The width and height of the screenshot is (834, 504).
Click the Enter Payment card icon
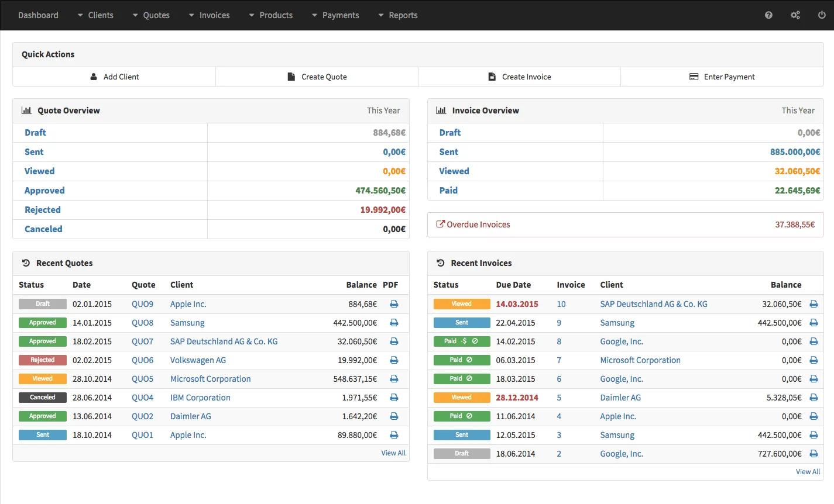click(694, 77)
